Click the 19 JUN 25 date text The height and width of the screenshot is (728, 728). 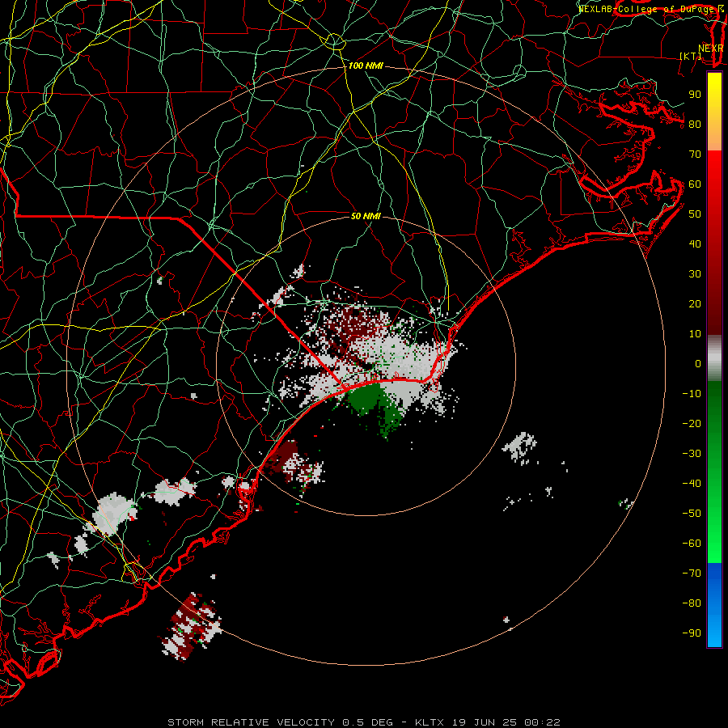[485, 722]
